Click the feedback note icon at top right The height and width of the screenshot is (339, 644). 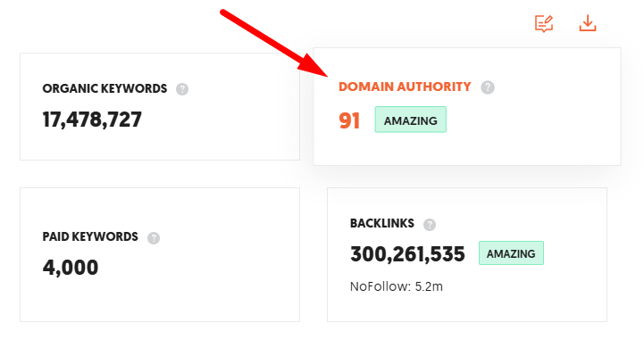click(544, 23)
